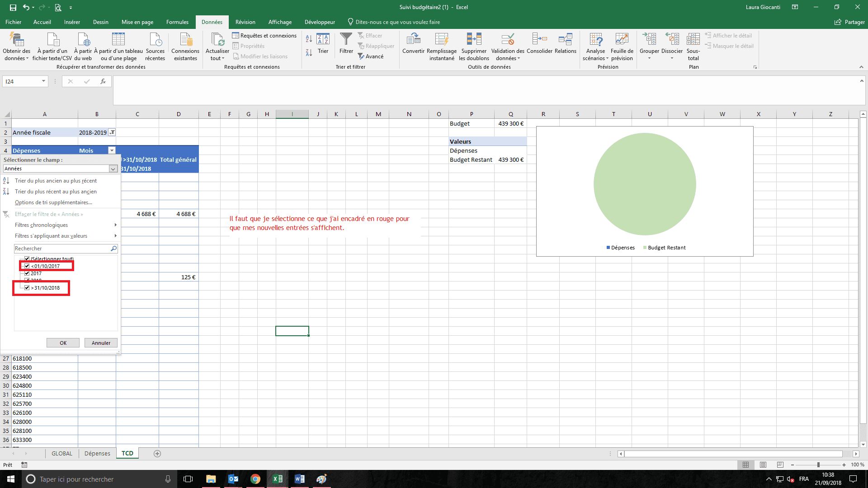Open the Consolider tool
This screenshot has width=868, height=488.
pyautogui.click(x=539, y=40)
